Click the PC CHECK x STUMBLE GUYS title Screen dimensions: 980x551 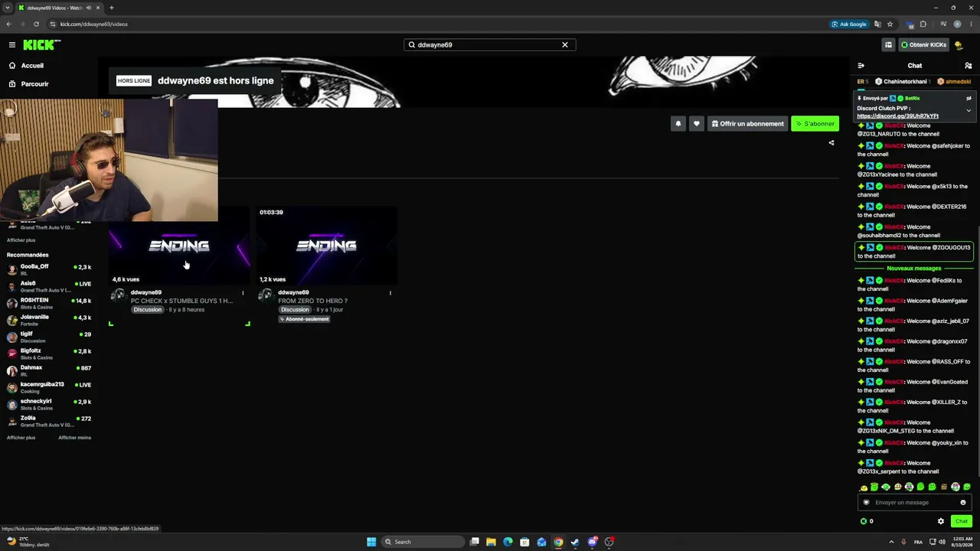pos(181,301)
